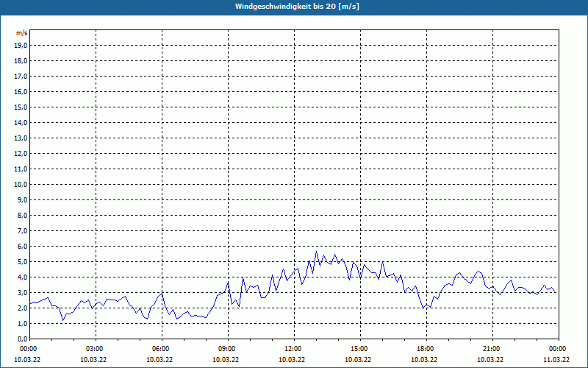Select the "15,0" y-axis label

pyautogui.click(x=21, y=107)
